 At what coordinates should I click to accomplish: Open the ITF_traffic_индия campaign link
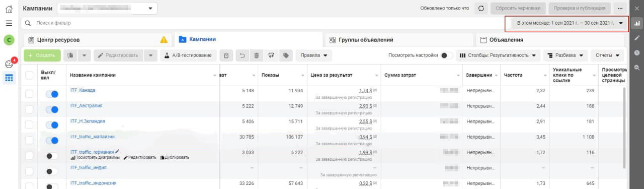[x=88, y=167]
